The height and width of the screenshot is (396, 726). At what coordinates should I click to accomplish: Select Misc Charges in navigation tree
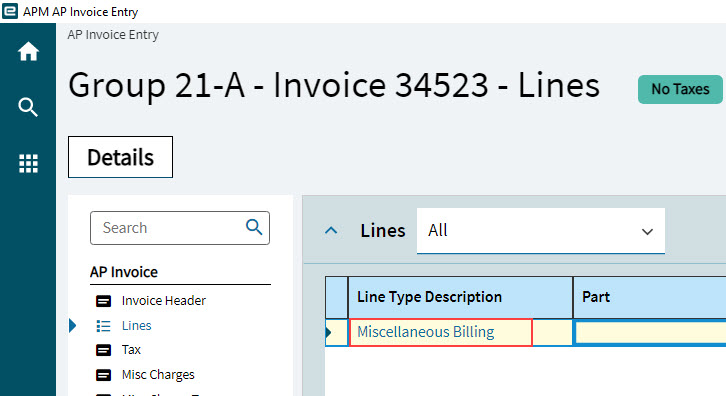point(158,374)
